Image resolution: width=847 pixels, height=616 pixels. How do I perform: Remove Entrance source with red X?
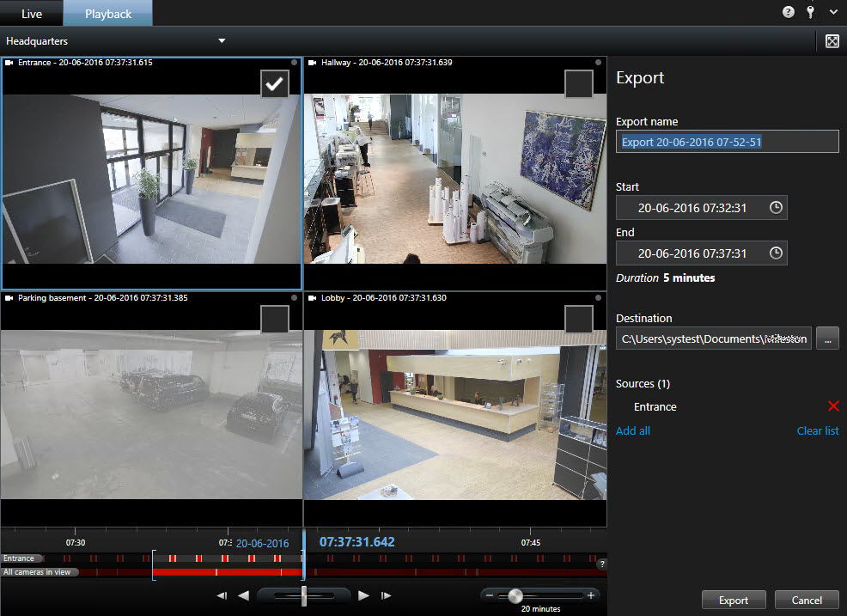pos(832,406)
